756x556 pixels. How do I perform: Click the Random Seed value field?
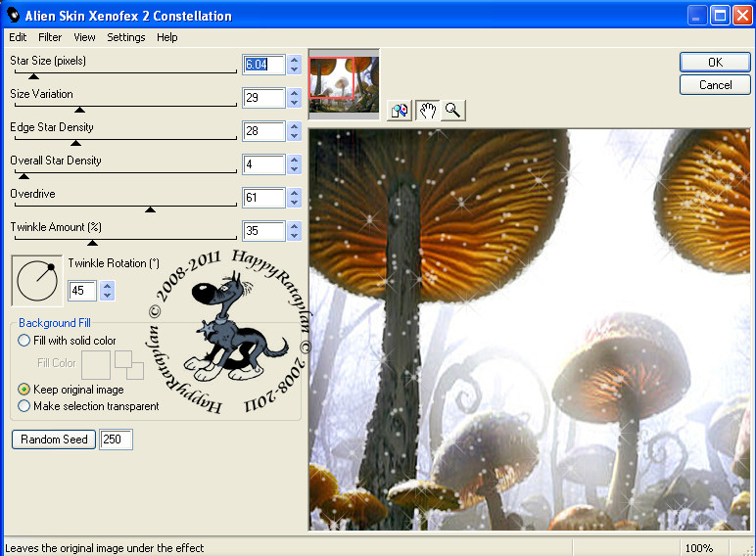pos(116,439)
